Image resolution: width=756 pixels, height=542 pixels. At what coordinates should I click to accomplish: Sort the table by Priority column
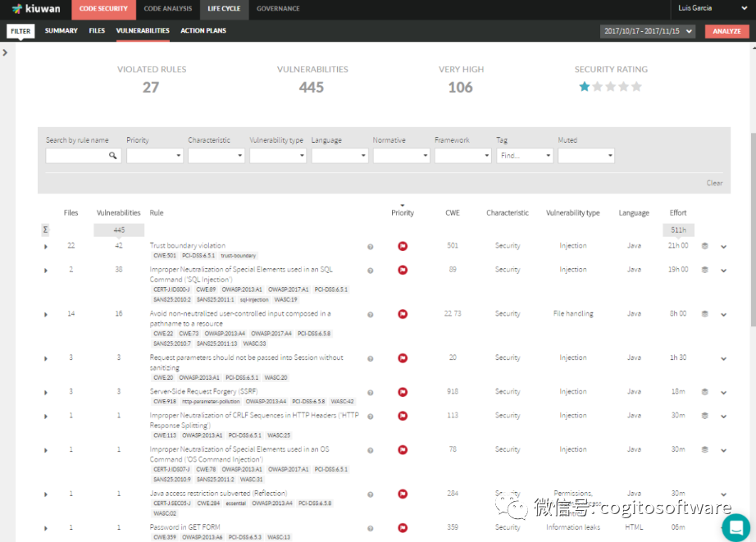pos(403,212)
